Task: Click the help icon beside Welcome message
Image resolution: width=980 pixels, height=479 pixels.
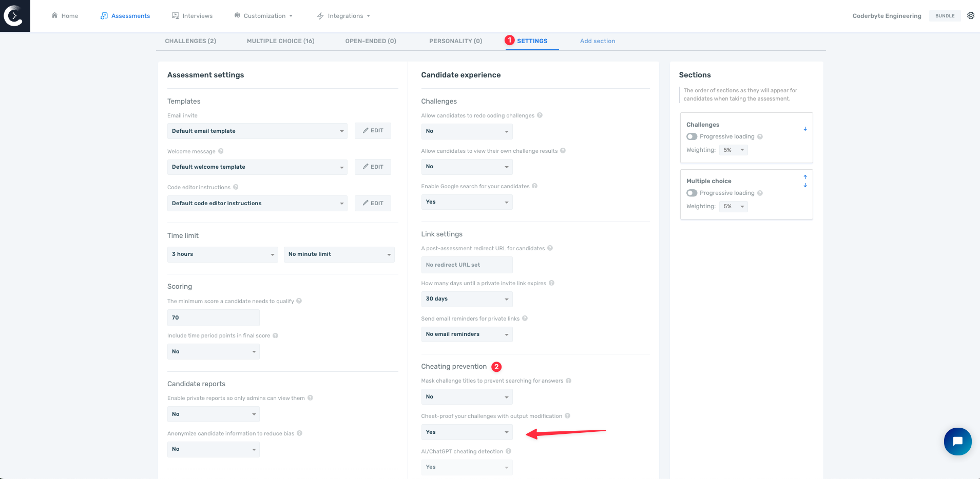Action: [221, 151]
